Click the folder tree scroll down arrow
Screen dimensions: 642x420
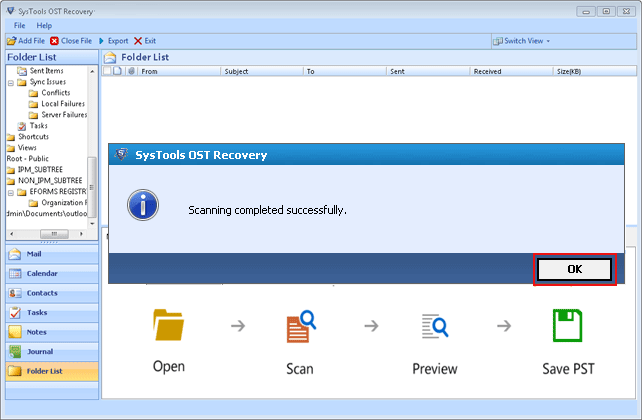click(x=92, y=224)
